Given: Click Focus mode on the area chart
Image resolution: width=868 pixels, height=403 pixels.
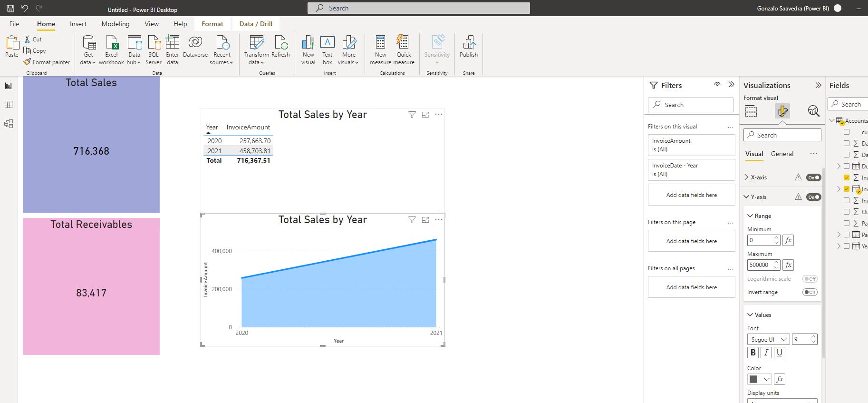Looking at the screenshot, I should tap(425, 220).
